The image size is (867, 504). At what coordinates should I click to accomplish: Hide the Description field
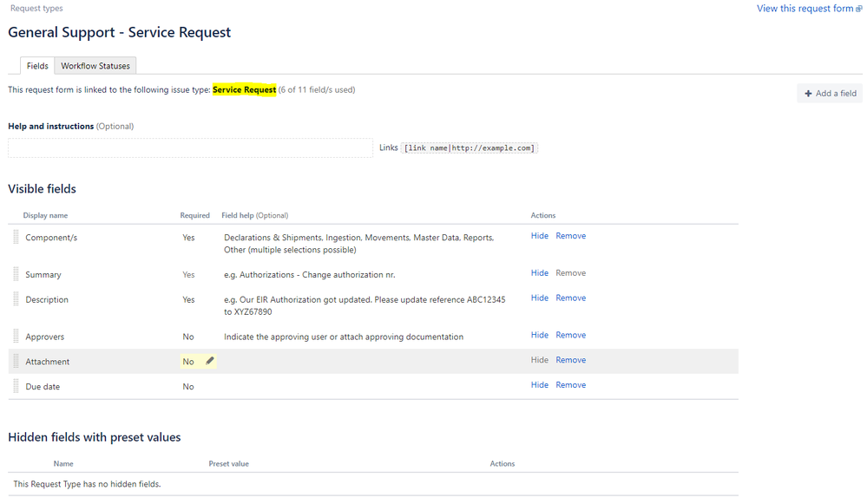[x=540, y=298]
